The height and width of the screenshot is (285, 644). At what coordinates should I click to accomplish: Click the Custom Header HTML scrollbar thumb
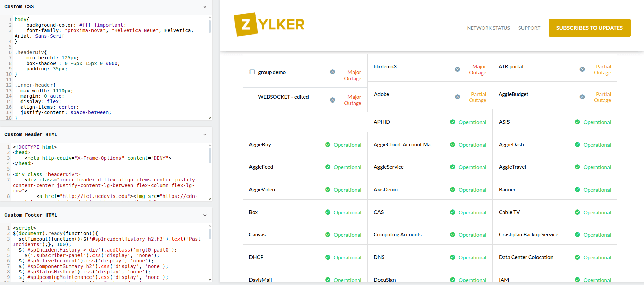(x=210, y=155)
